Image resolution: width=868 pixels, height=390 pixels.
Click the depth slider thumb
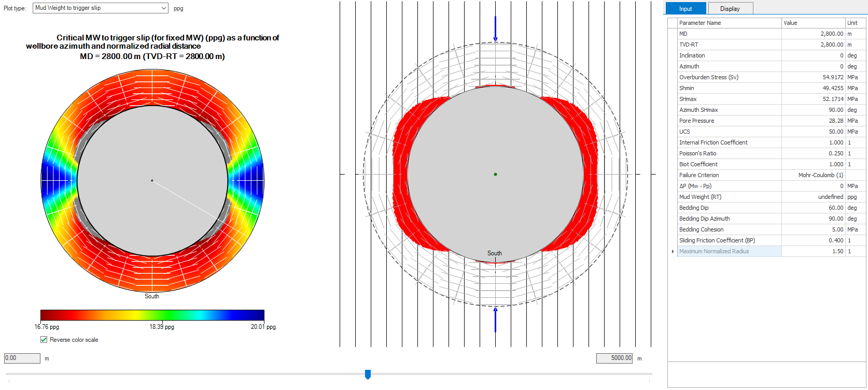[x=368, y=374]
